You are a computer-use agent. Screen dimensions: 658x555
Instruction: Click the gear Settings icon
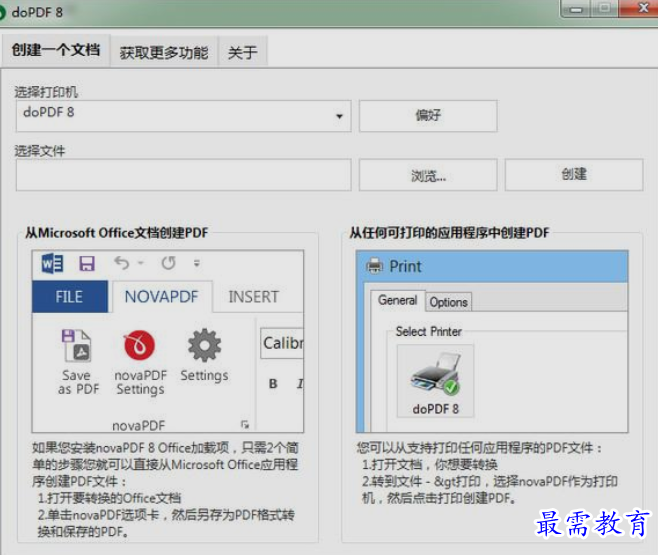click(204, 345)
